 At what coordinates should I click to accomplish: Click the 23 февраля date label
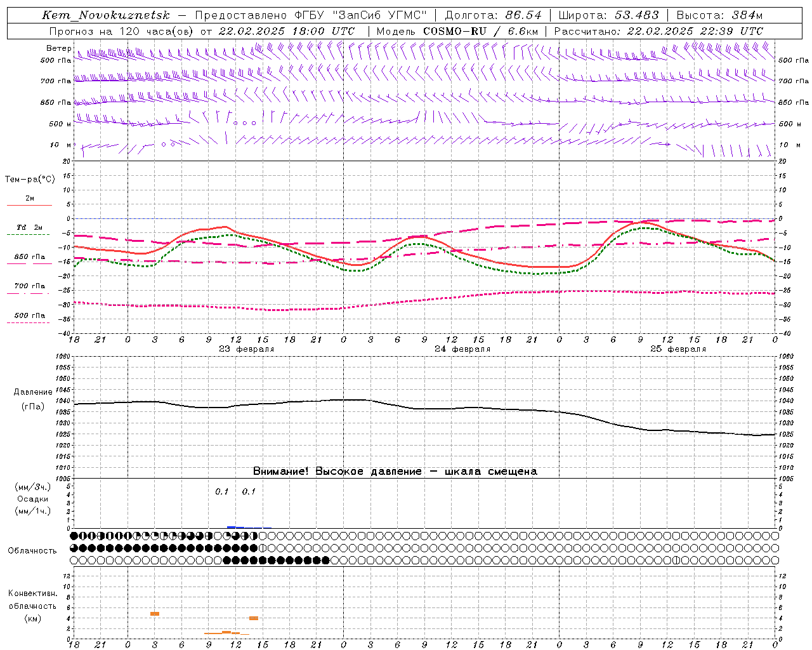point(246,349)
